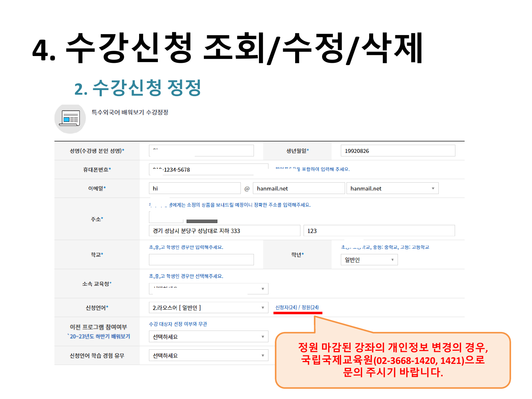Click the 성명 name input field
Screen dimensions: 532x399
201,151
